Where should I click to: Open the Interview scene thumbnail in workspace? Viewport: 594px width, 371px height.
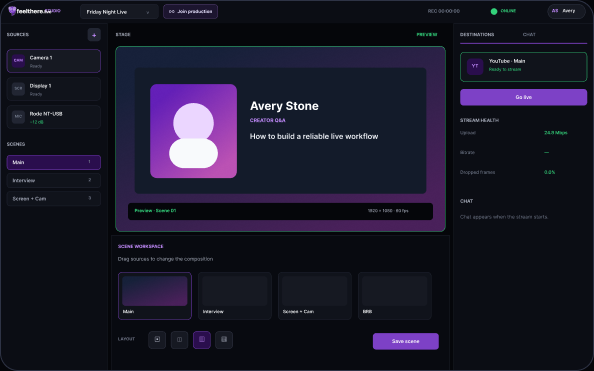pos(234,296)
